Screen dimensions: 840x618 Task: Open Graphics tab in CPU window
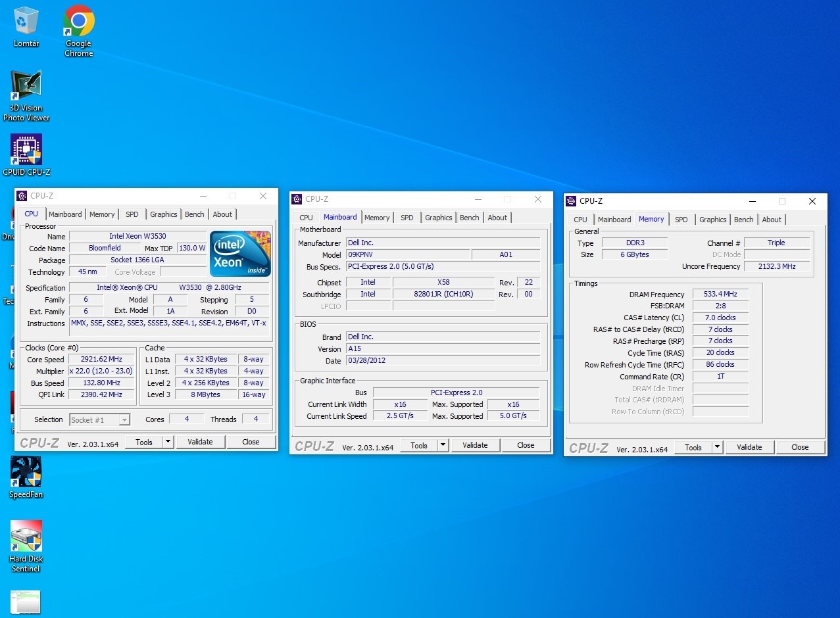pos(164,214)
